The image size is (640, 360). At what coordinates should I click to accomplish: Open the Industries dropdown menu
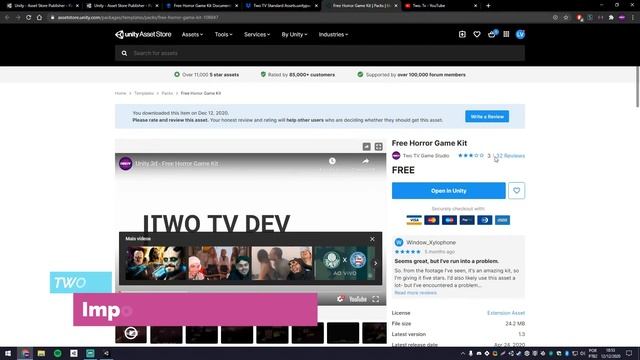(333, 35)
